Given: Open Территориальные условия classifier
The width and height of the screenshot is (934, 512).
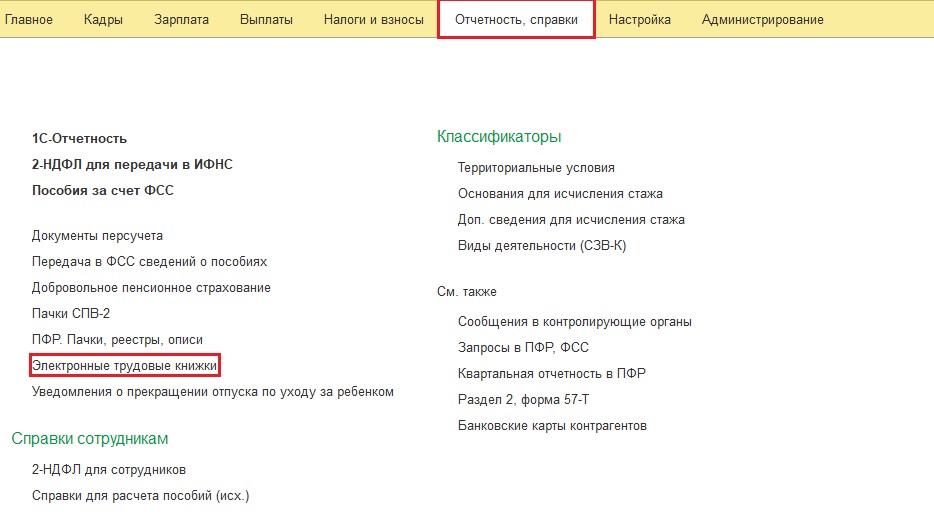Looking at the screenshot, I should 536,168.
